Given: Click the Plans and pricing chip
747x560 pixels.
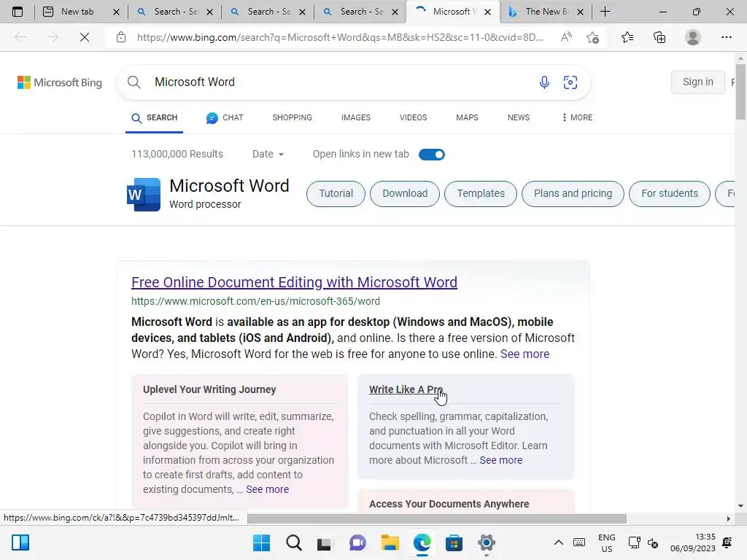Looking at the screenshot, I should (x=573, y=194).
